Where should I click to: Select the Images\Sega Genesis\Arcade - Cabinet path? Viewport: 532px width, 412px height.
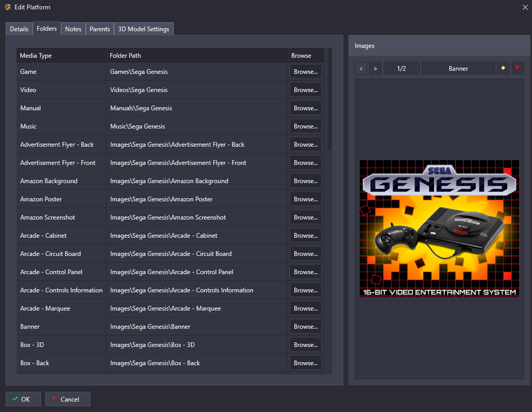pos(197,236)
